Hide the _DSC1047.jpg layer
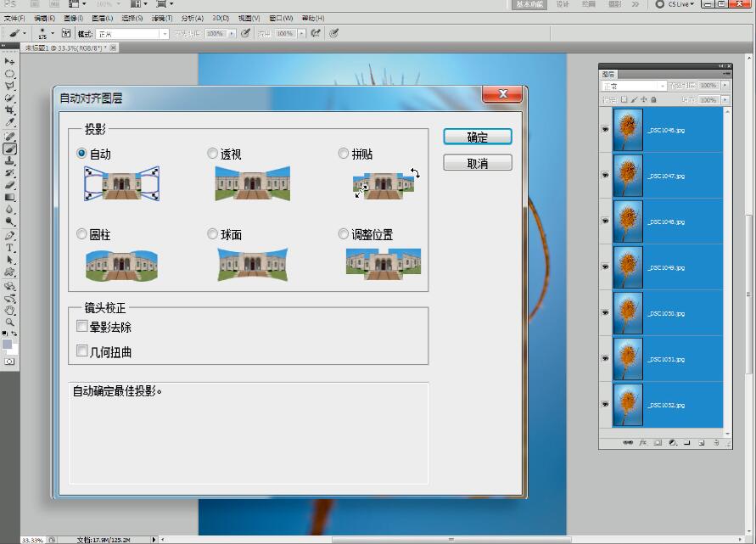The width and height of the screenshot is (756, 544). pyautogui.click(x=605, y=175)
